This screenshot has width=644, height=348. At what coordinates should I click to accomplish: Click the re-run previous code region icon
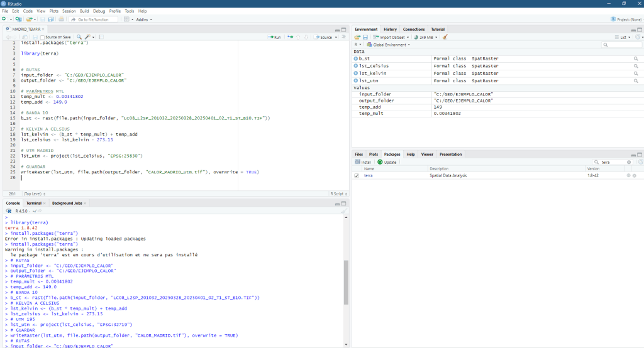tap(291, 37)
